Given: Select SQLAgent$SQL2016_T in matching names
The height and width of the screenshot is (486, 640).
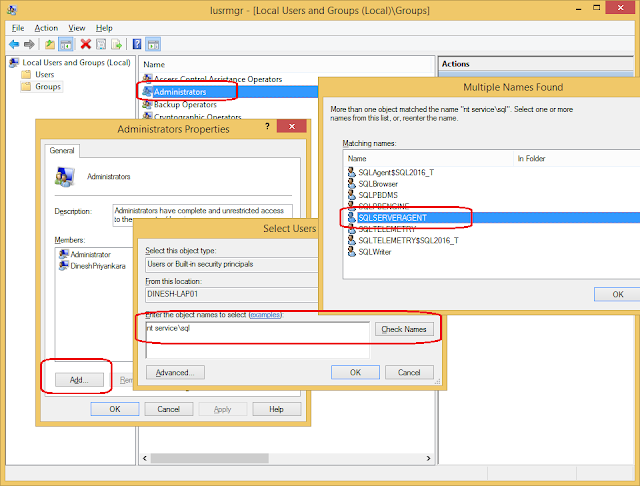Looking at the screenshot, I should 396,173.
